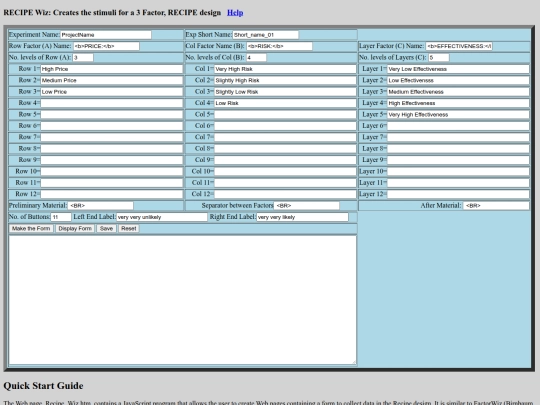Viewport: 540px width, 405px height.
Task: Click the empty Col 9 field
Action: (x=285, y=160)
